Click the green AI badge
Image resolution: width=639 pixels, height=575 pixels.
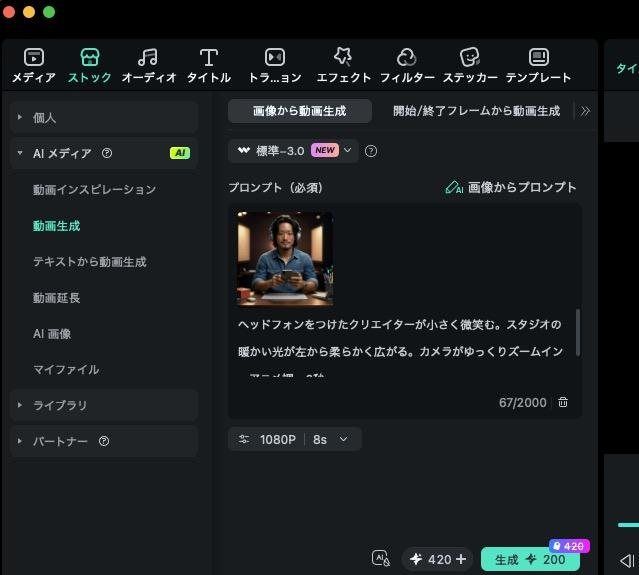point(180,153)
